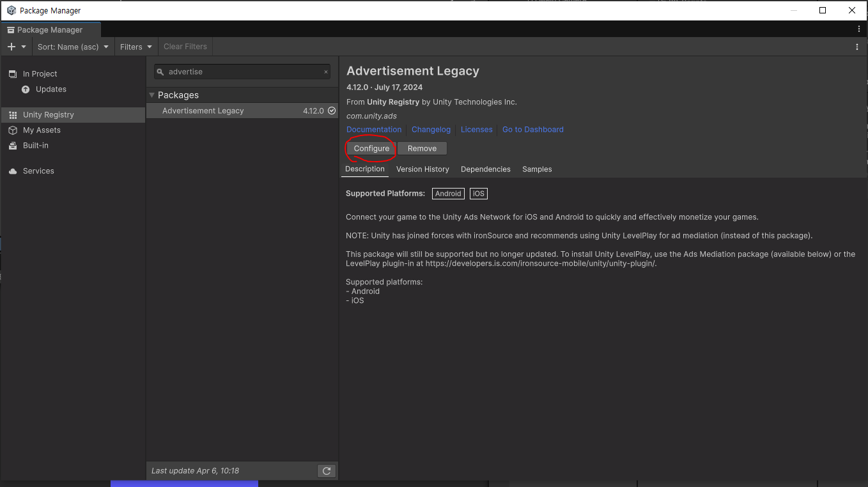Switch to the Dependencies tab
Image resolution: width=868 pixels, height=487 pixels.
coord(486,169)
